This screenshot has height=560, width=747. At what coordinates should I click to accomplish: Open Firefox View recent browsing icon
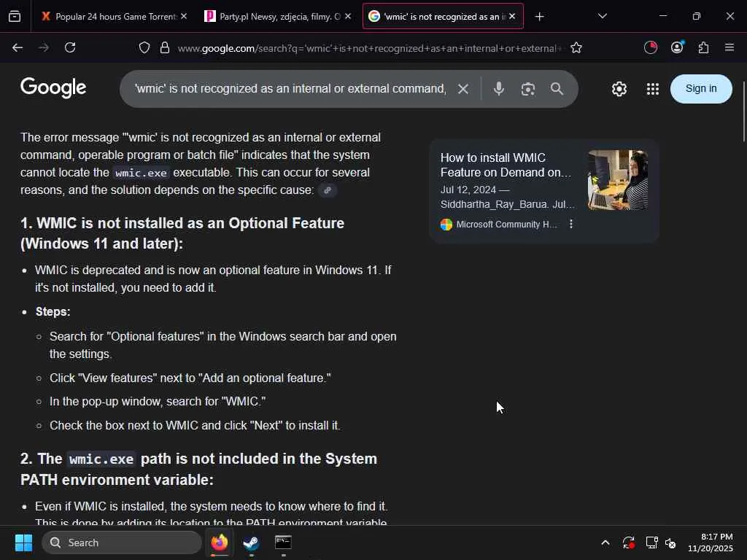[15, 16]
